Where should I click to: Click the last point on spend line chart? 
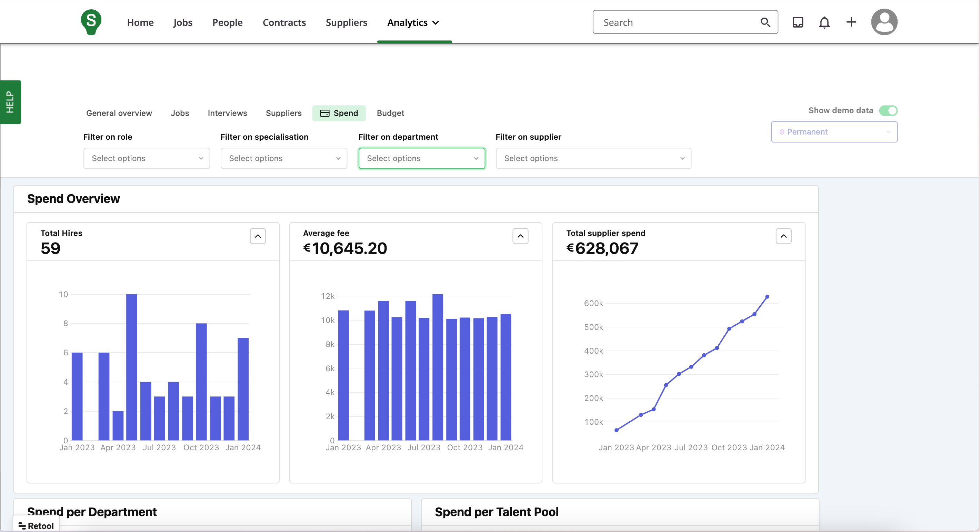click(x=767, y=296)
